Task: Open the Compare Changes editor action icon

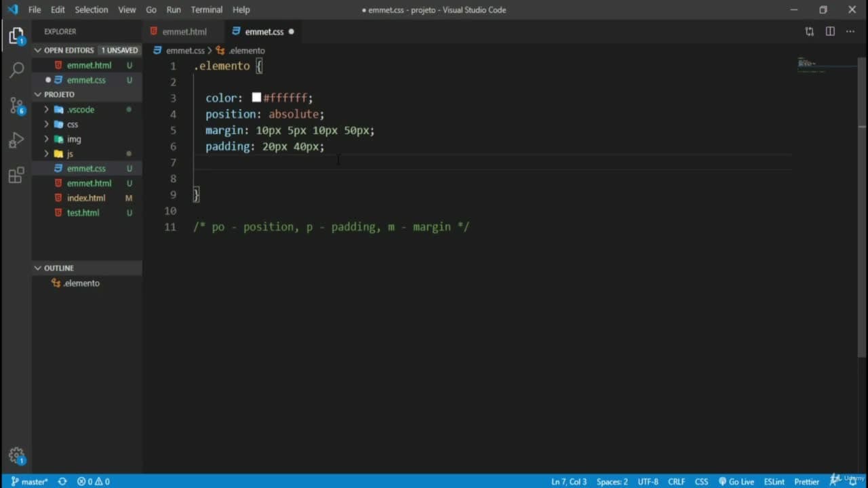Action: (809, 31)
